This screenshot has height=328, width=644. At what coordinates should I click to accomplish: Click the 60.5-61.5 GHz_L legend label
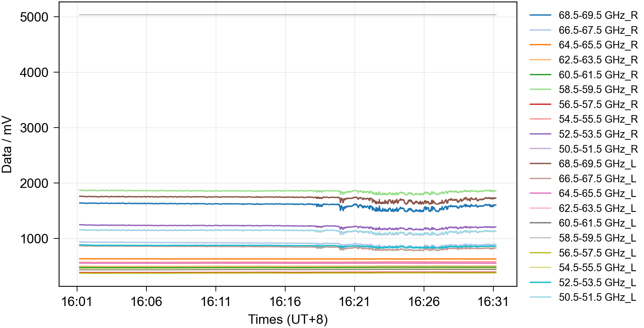click(597, 223)
